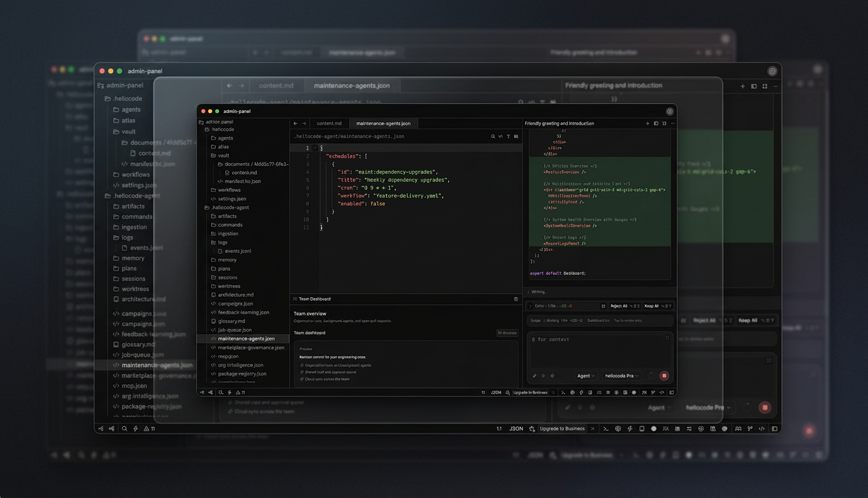Open the Agent mode dropdown
Screen dimensions: 868x498
[x=585, y=375]
